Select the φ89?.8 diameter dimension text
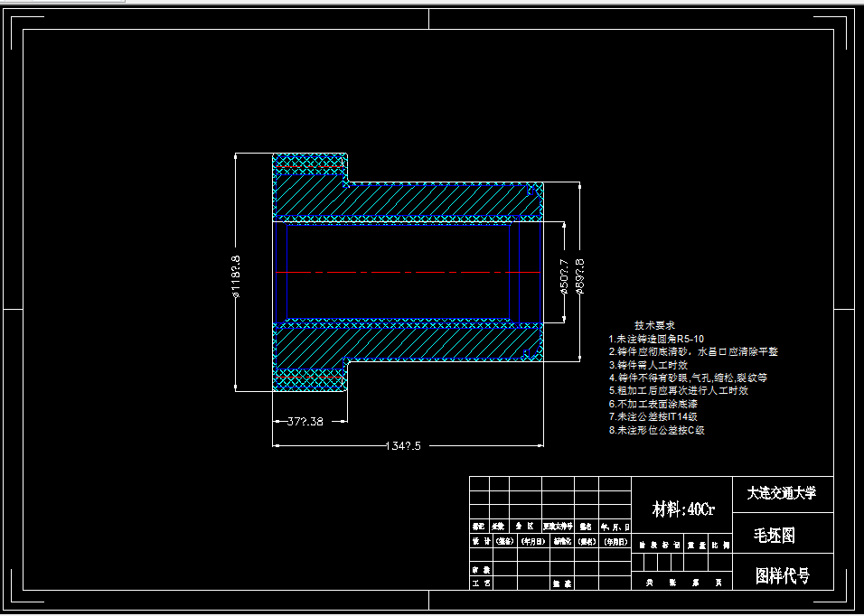864x616 pixels. [x=579, y=277]
